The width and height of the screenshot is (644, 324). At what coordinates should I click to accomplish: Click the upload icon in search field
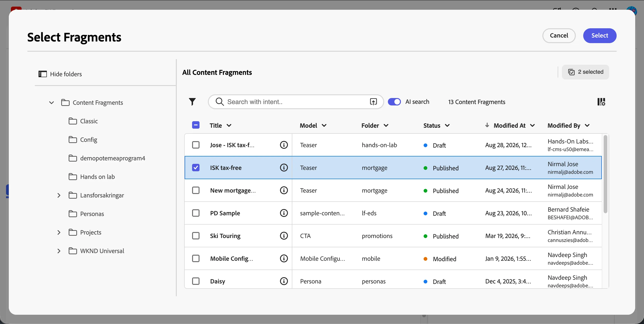coord(373,102)
